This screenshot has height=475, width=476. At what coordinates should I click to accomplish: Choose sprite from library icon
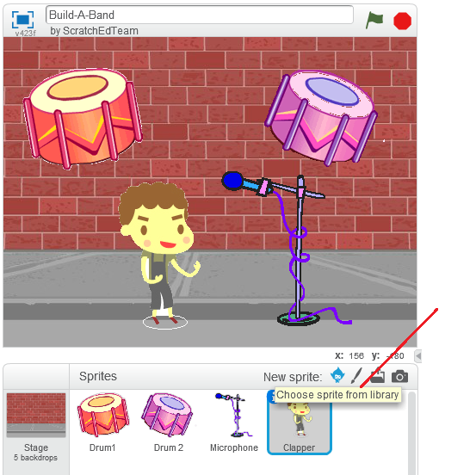click(337, 375)
